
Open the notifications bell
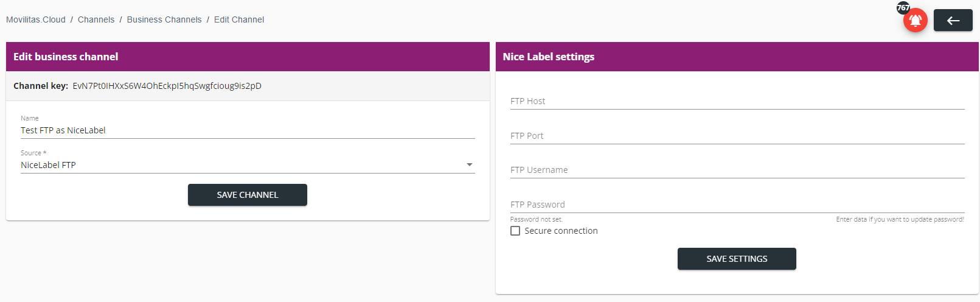pos(915,21)
